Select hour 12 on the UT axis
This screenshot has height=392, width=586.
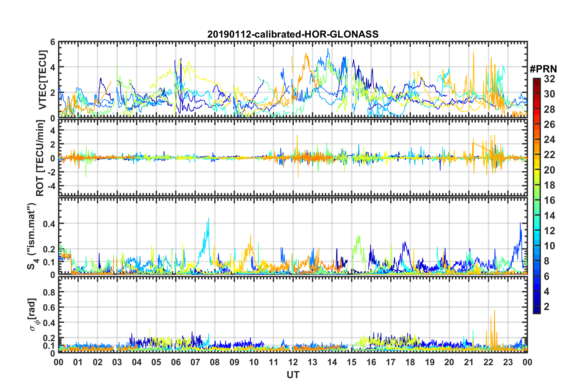293,362
